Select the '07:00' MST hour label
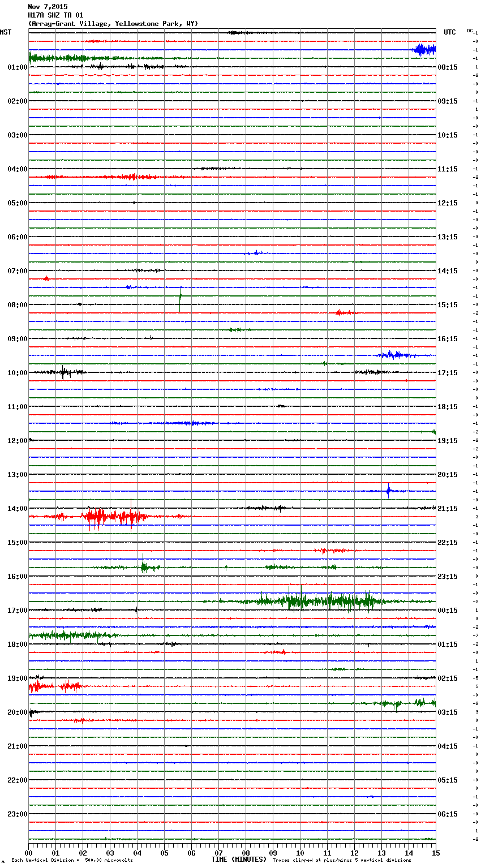 click(18, 271)
